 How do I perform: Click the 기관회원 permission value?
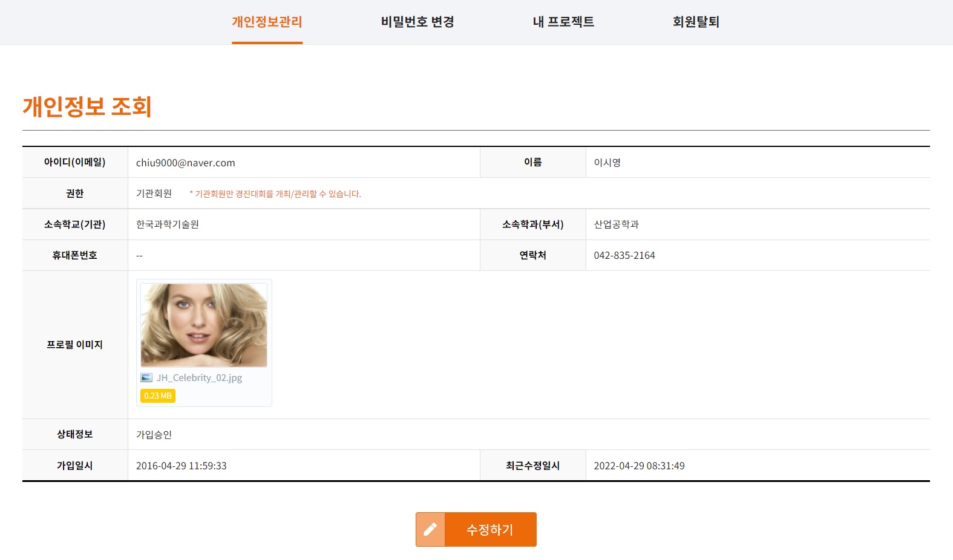(x=154, y=194)
